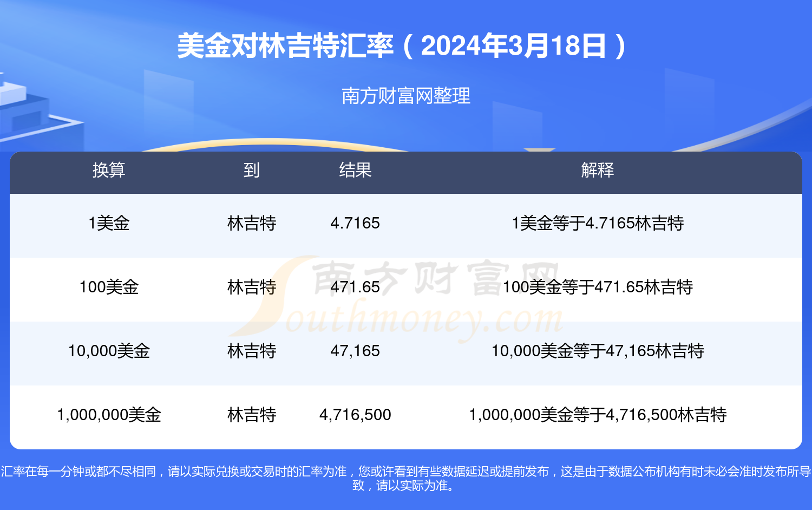Click 林吉特 in the 1美金 row
812x510 pixels.
252,223
